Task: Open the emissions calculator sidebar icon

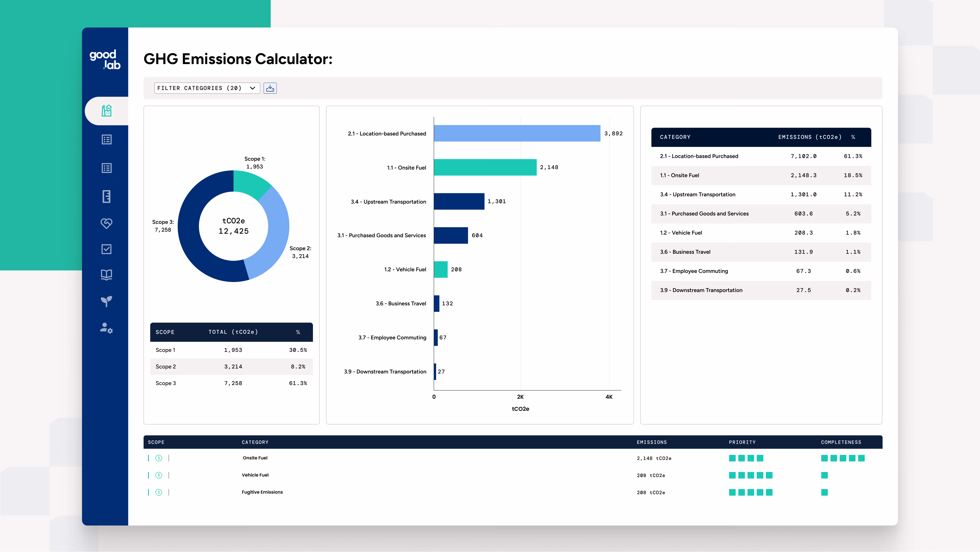Action: click(106, 111)
